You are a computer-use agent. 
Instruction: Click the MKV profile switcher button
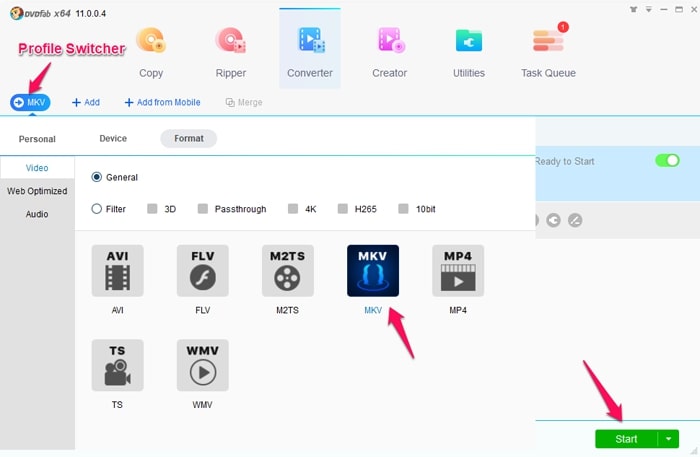tap(30, 103)
